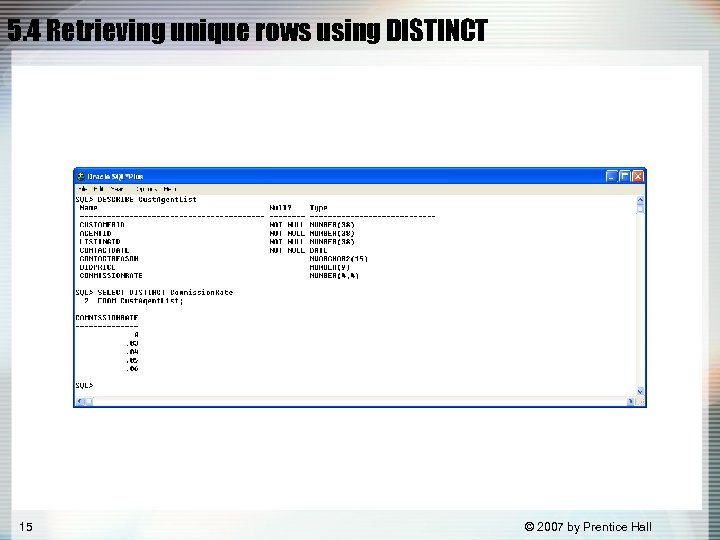The height and width of the screenshot is (540, 720).
Task: Click the Type header in describe output
Action: click(x=318, y=208)
